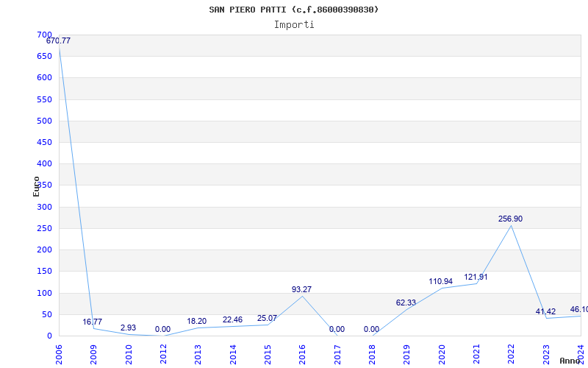This screenshot has height=368, width=588.
Task: Click the 250 y-axis tick label
Action: [44, 228]
